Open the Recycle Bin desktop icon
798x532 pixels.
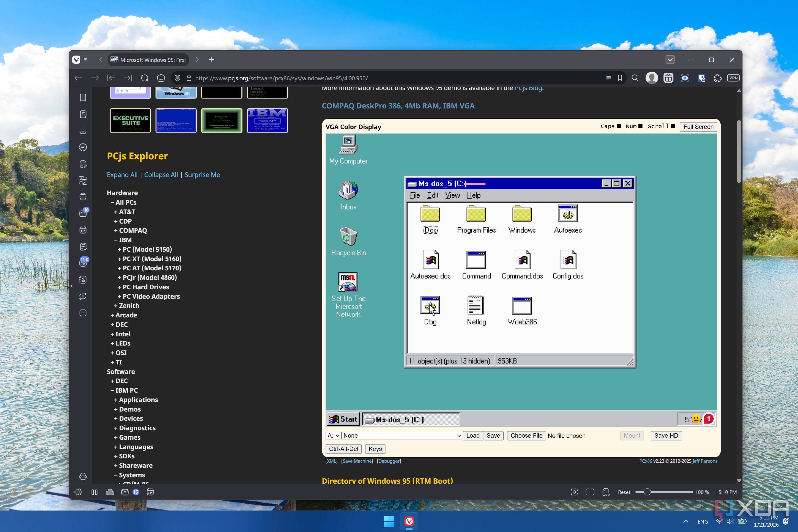pos(348,237)
